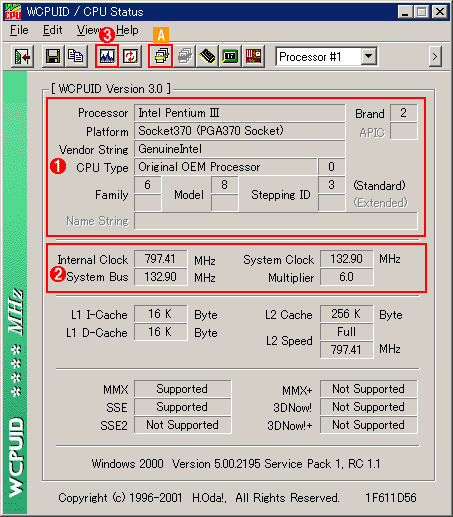This screenshot has width=453, height=517.
Task: Click the Vendor String GenuineIntel field
Action: click(x=240, y=149)
